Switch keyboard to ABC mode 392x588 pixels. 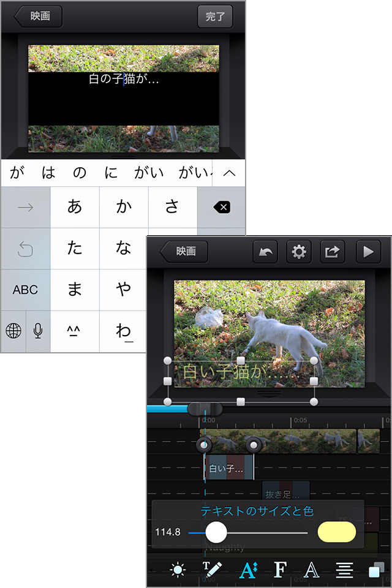point(26,290)
